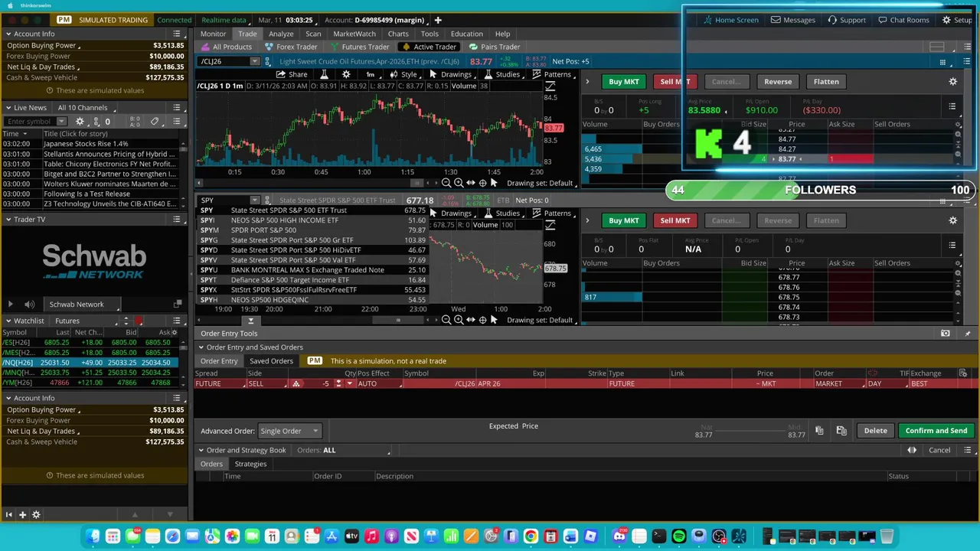Open news story Japanese Stocks Rise 1.4%

[86, 144]
